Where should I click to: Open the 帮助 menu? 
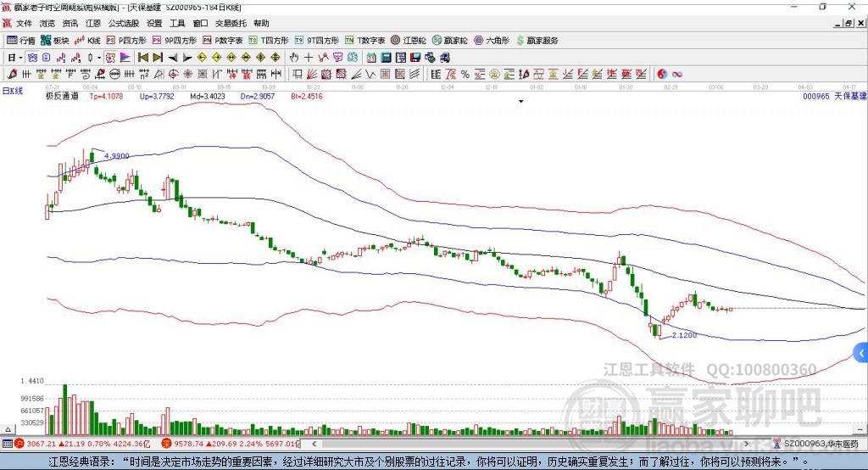click(261, 23)
